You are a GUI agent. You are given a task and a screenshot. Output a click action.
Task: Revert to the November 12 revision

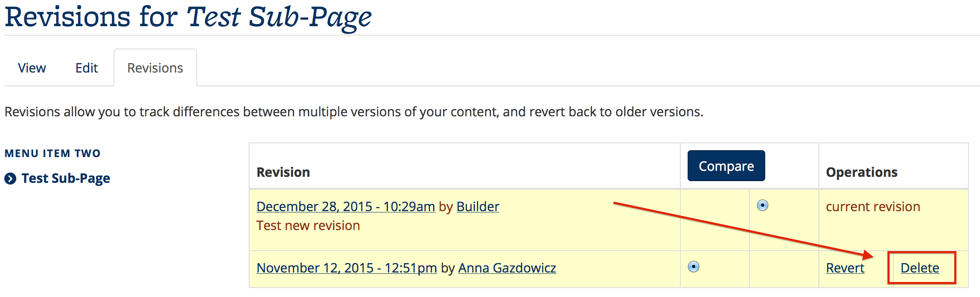845,268
